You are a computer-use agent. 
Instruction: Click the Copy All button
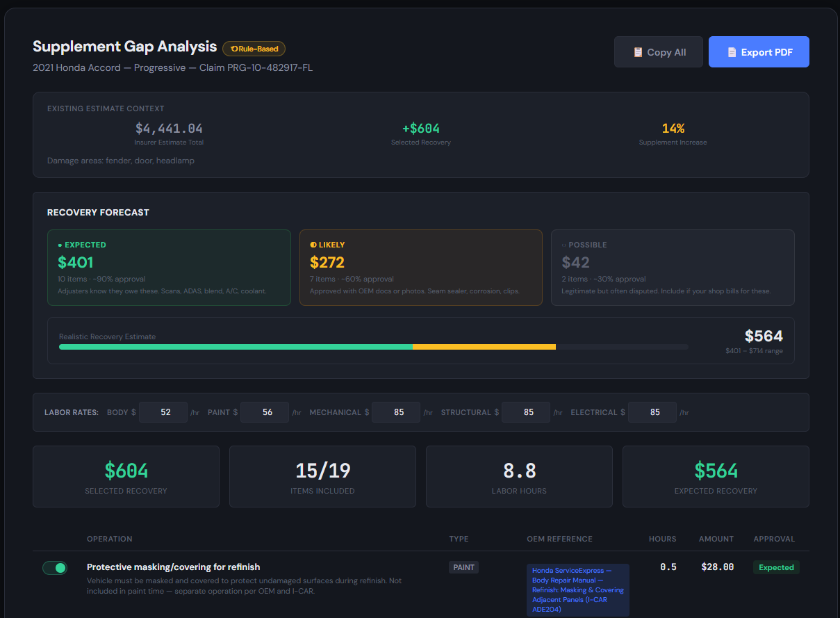[658, 52]
